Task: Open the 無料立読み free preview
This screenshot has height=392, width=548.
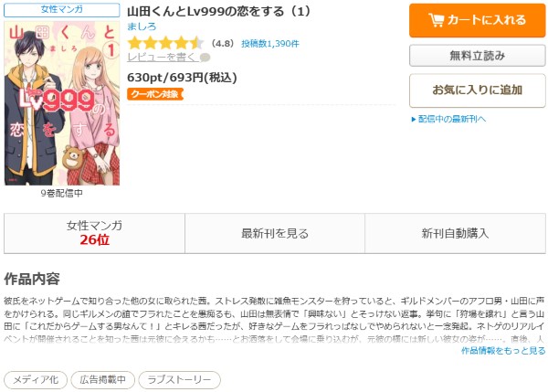Action: pos(477,56)
